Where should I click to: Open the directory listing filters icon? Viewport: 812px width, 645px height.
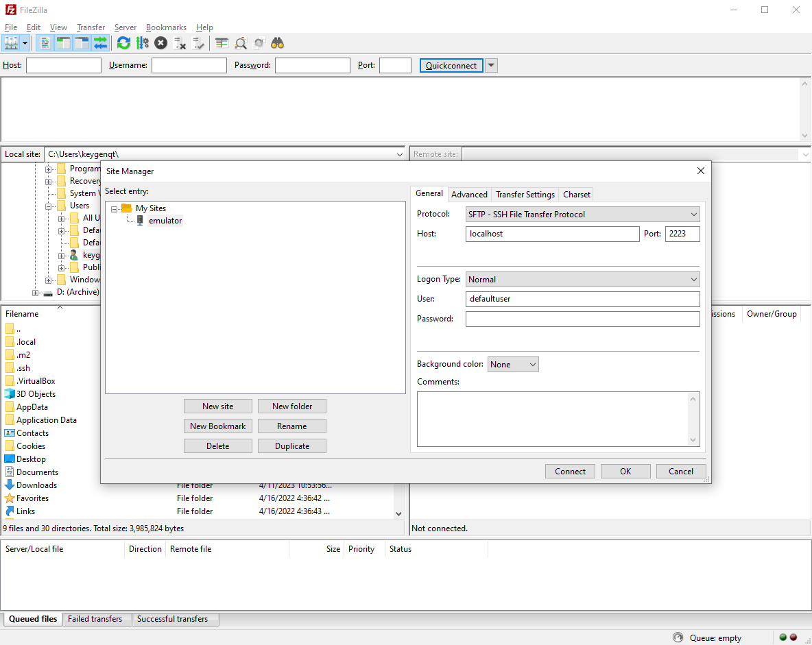pyautogui.click(x=222, y=43)
